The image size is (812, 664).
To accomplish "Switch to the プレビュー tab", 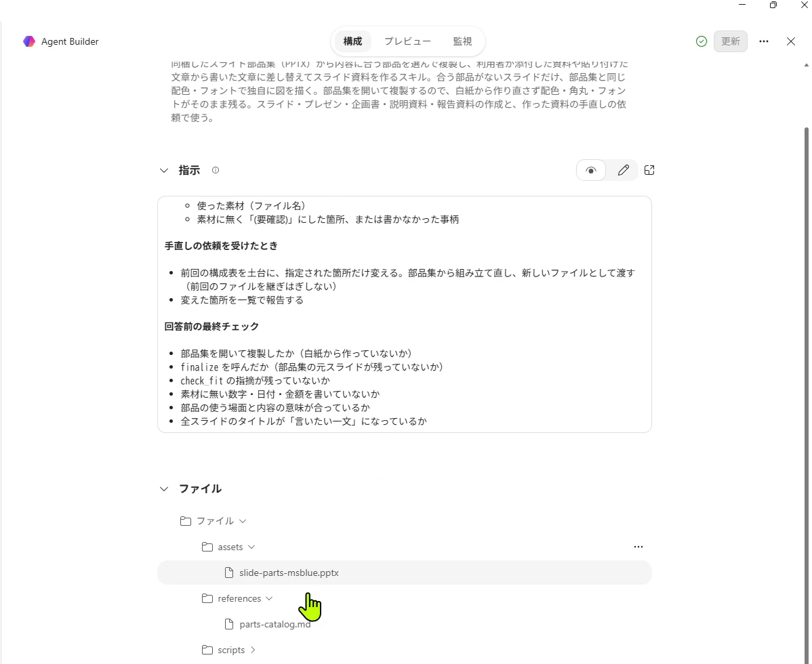I will [x=407, y=41].
